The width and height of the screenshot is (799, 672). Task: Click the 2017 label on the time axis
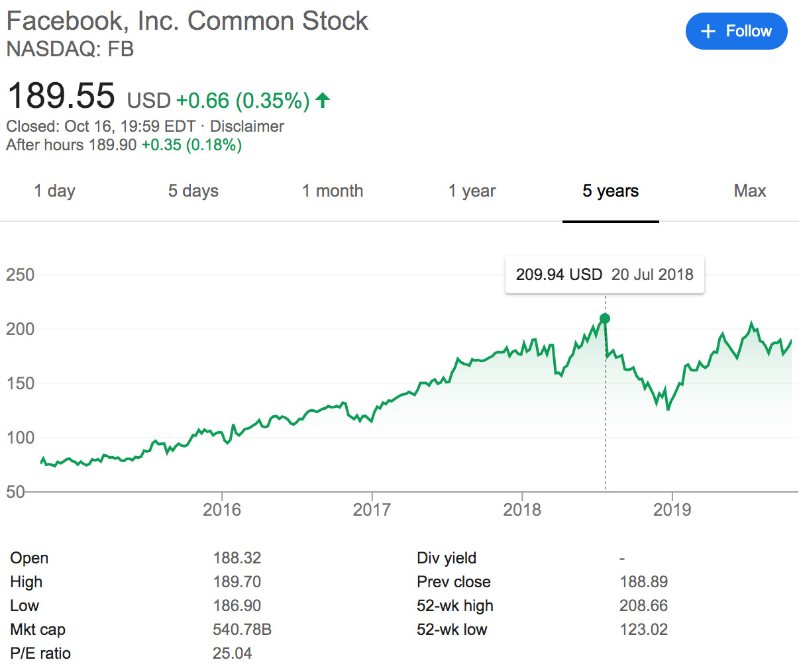click(372, 510)
